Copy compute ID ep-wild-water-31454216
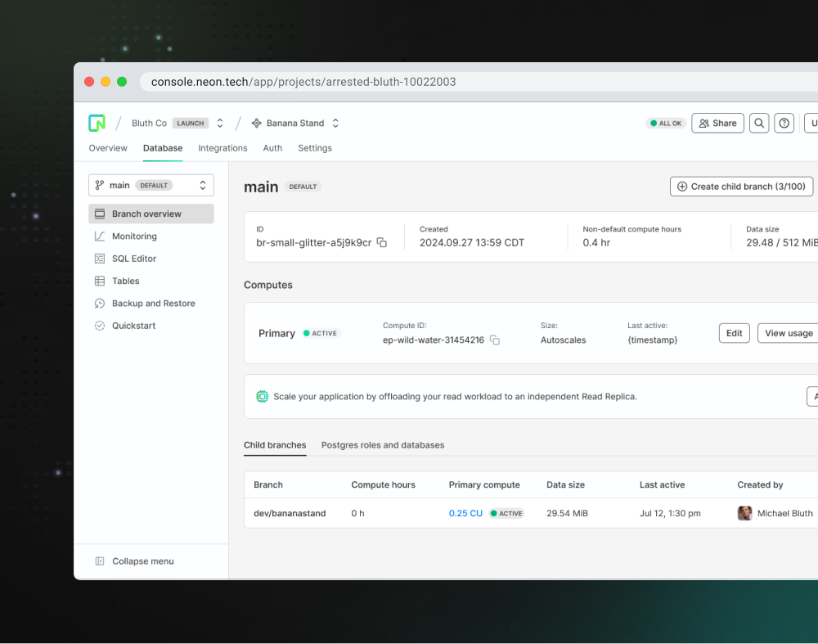Viewport: 818px width, 644px height. pos(495,340)
